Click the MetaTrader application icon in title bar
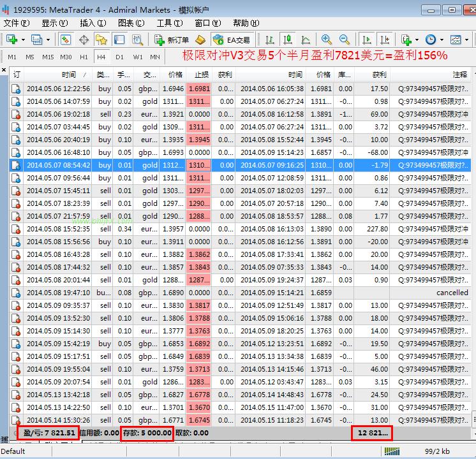 [6, 10]
